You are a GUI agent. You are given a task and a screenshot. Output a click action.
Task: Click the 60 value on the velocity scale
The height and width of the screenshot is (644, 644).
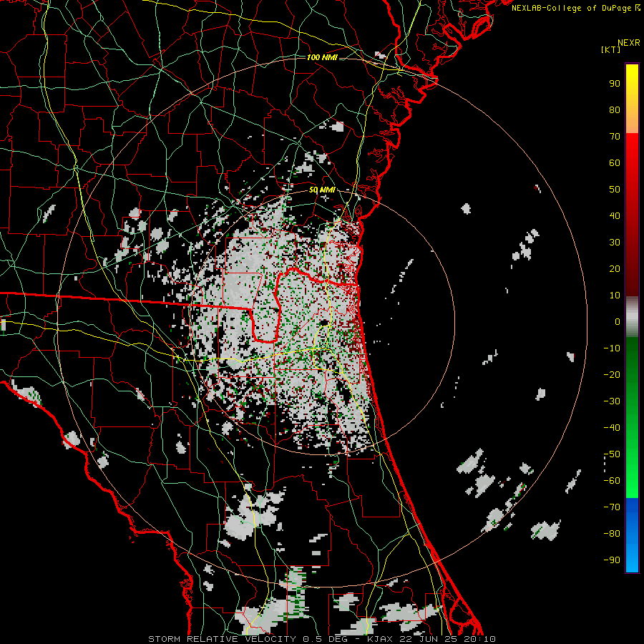click(x=615, y=163)
